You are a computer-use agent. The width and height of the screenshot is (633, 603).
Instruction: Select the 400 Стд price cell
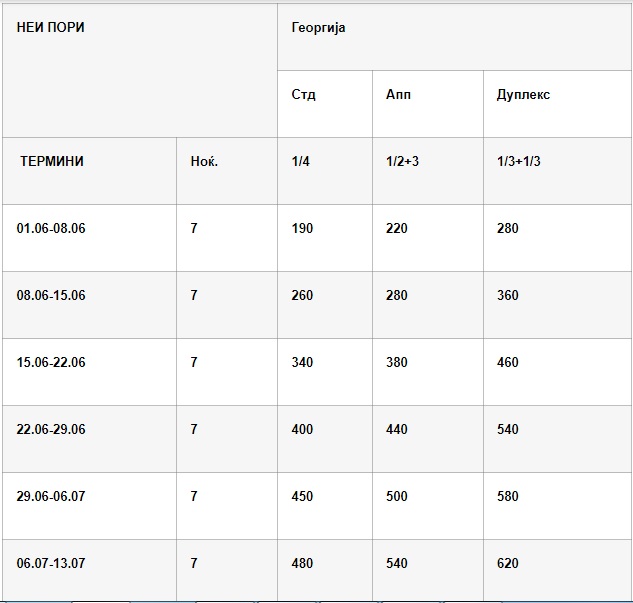point(302,429)
